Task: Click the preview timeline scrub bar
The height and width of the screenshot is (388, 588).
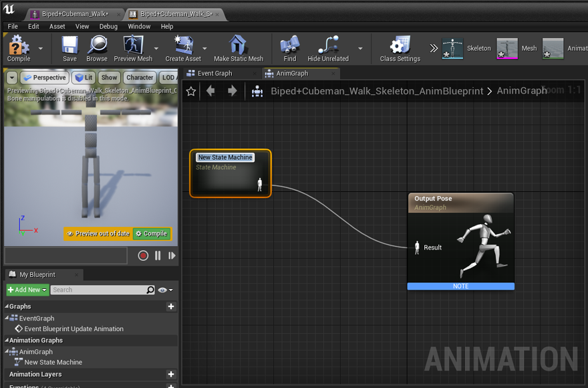Action: (66, 256)
